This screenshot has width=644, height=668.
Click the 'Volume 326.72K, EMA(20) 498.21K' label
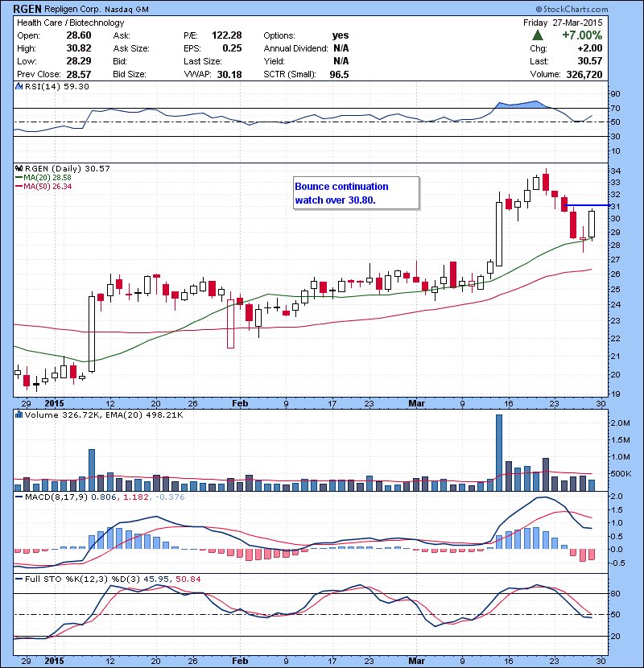pos(104,414)
